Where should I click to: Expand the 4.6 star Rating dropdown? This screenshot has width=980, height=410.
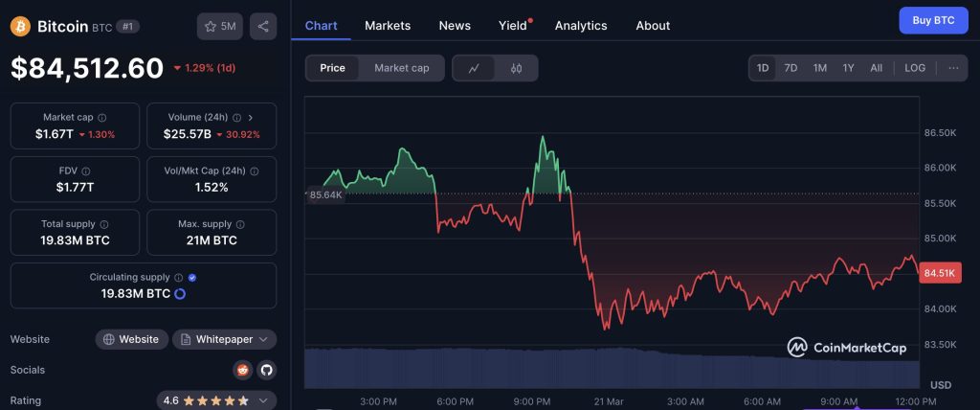216,400
